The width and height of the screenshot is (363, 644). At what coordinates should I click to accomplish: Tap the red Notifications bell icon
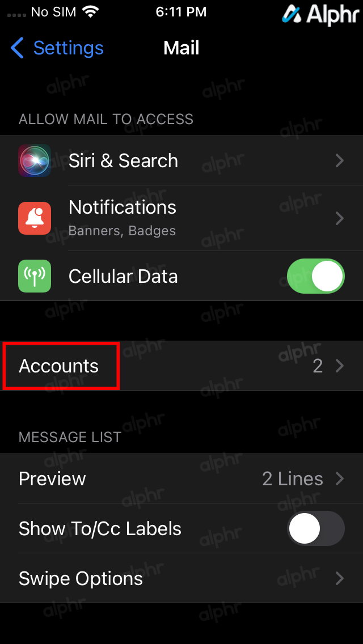tap(35, 218)
